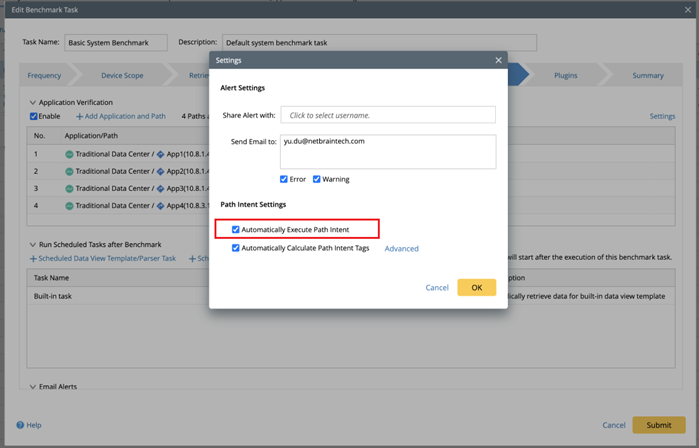This screenshot has width=699, height=448.
Task: Toggle Automatically Execute Path Intent checkbox
Action: coord(236,230)
